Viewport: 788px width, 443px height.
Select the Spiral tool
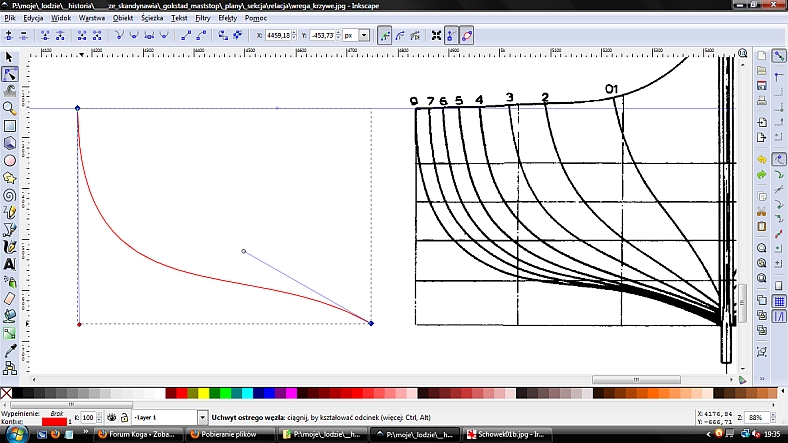10,195
